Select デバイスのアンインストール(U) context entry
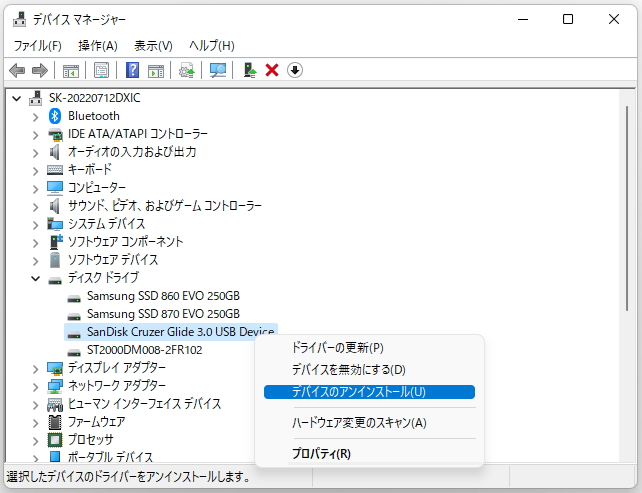 369,392
